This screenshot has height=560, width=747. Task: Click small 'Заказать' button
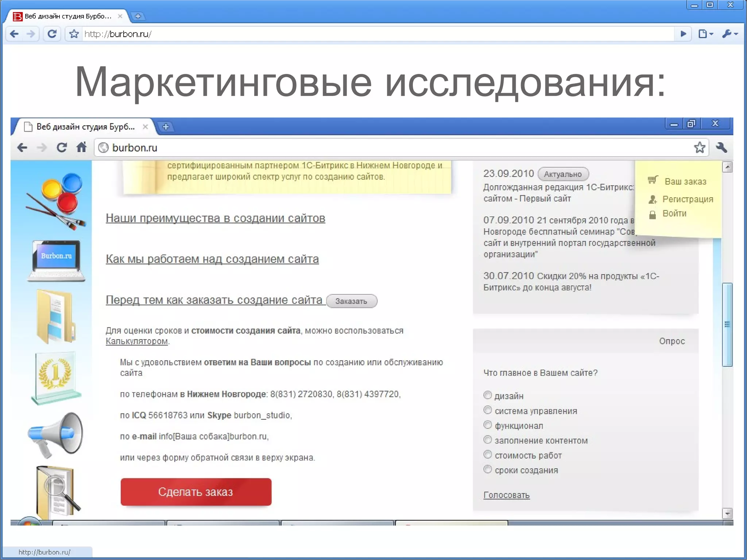coord(352,301)
